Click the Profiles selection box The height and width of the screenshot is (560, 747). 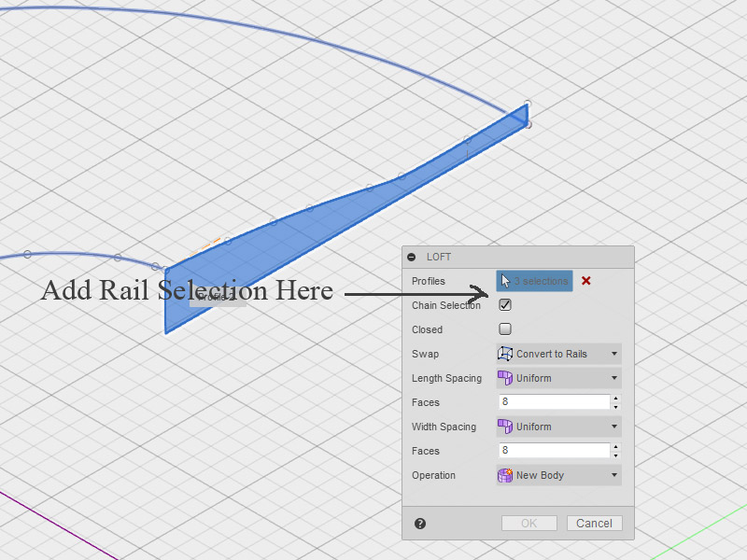[534, 281]
